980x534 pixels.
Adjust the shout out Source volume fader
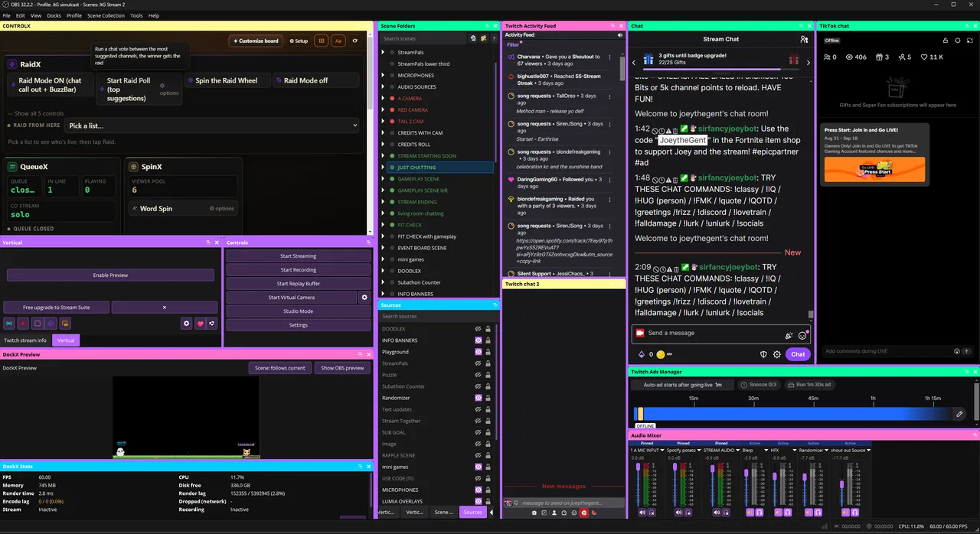841,484
